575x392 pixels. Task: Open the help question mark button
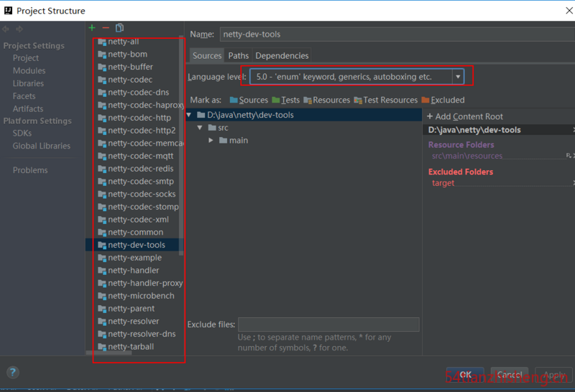tap(13, 373)
